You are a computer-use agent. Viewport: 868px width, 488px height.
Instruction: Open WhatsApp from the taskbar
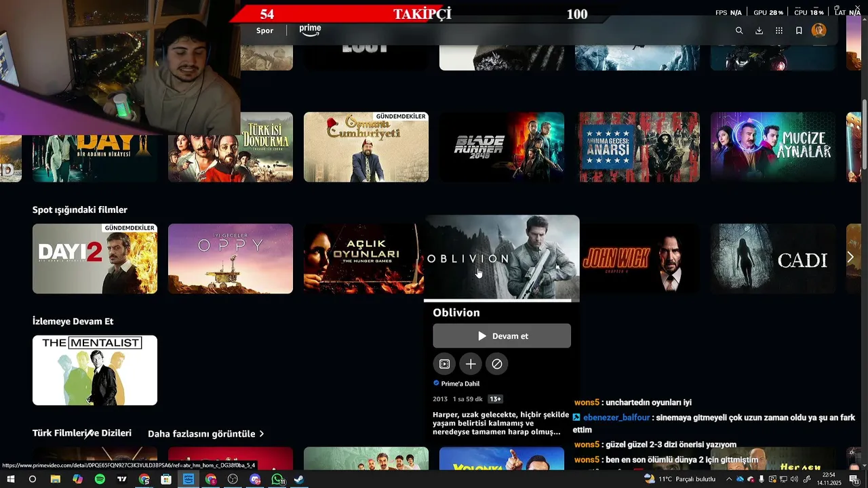(277, 479)
